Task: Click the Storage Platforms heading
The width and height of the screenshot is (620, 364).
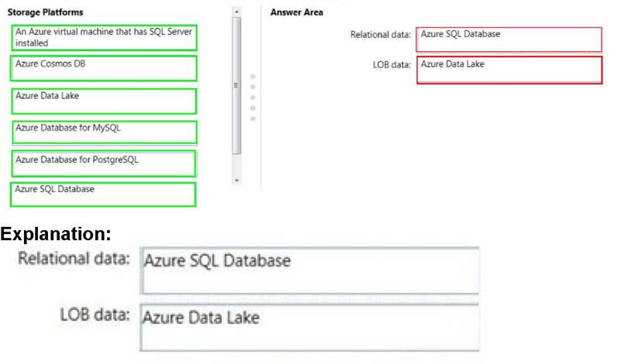Action: pyautogui.click(x=45, y=12)
